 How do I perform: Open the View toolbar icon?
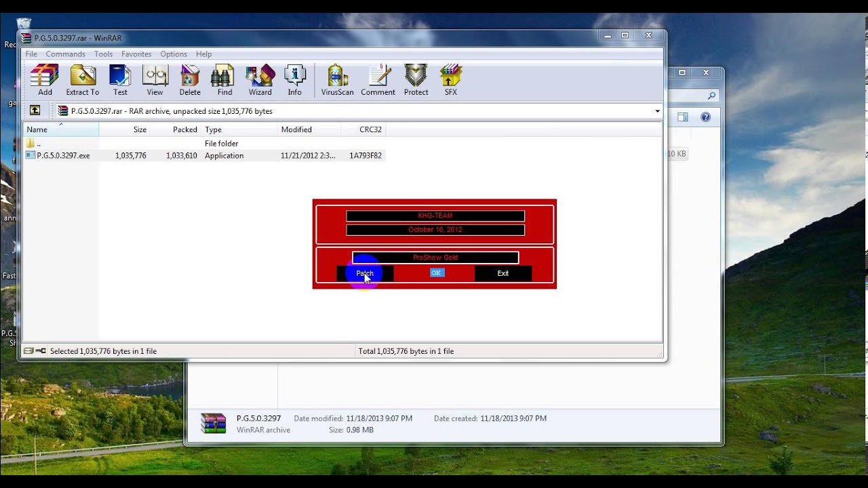[x=155, y=80]
